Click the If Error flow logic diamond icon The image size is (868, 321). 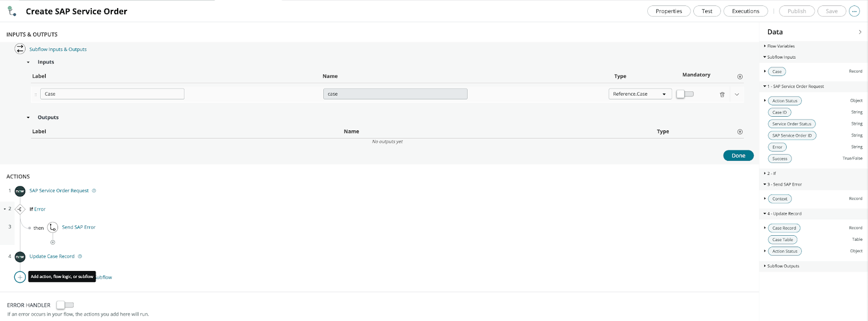tap(20, 209)
